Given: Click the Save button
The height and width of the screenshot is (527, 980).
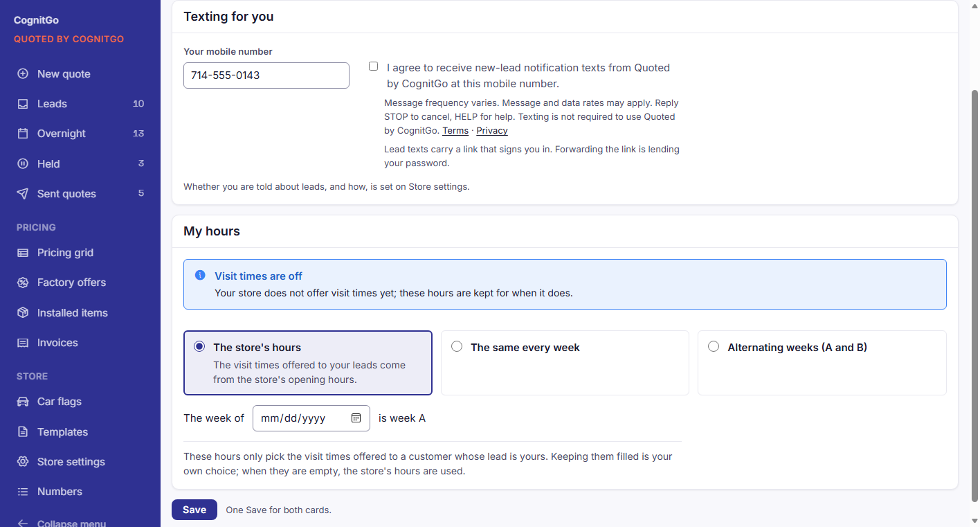Looking at the screenshot, I should [x=194, y=510].
